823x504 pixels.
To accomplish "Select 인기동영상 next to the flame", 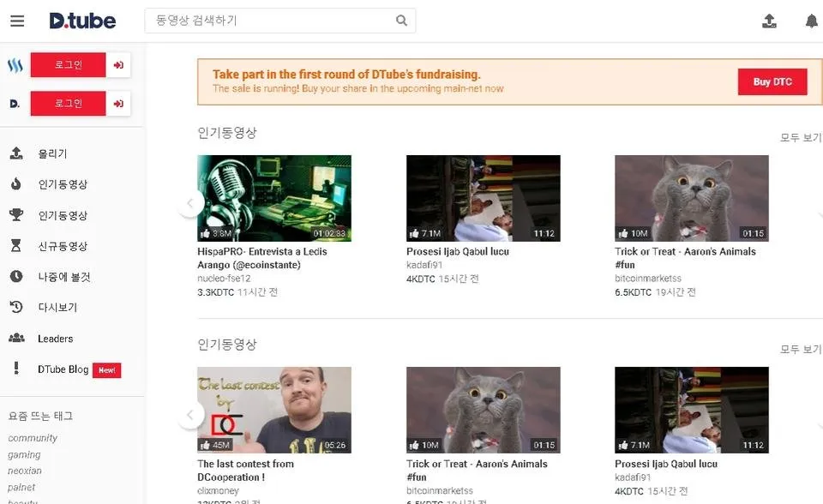I will [63, 184].
